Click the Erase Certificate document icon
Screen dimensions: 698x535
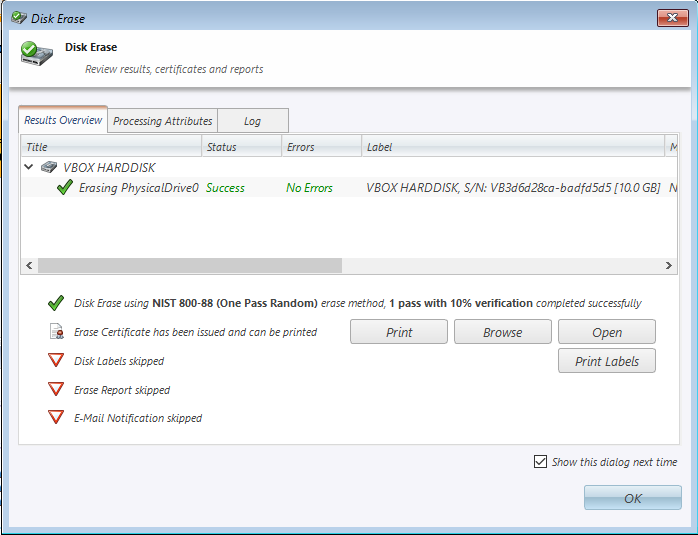pyautogui.click(x=56, y=332)
